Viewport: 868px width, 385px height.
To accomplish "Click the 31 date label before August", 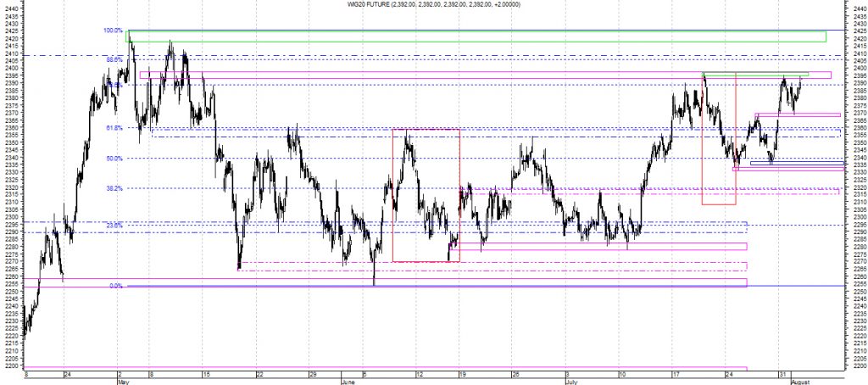I will click(x=782, y=374).
